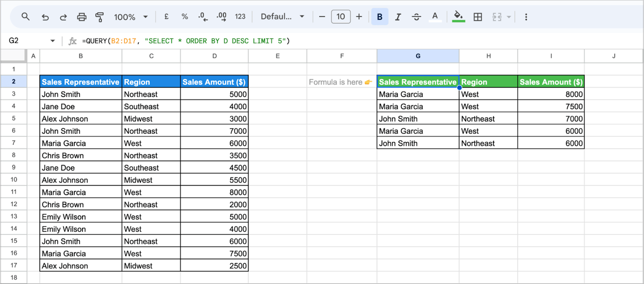Click blue header cell 'Sales Representative' in column B

81,82
